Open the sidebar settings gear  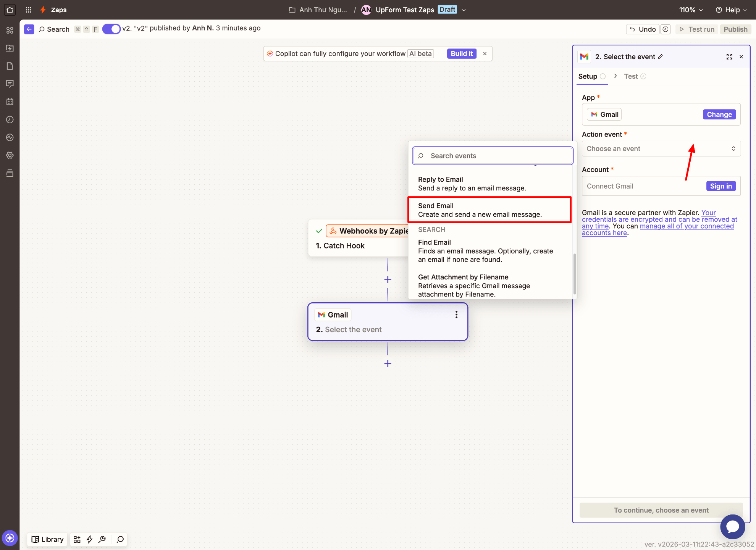pos(10,155)
